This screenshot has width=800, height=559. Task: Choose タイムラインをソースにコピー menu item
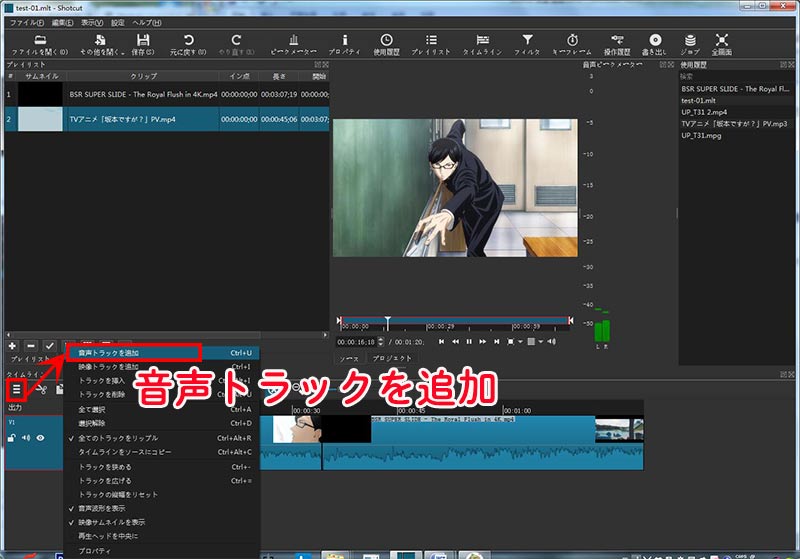tap(162, 452)
